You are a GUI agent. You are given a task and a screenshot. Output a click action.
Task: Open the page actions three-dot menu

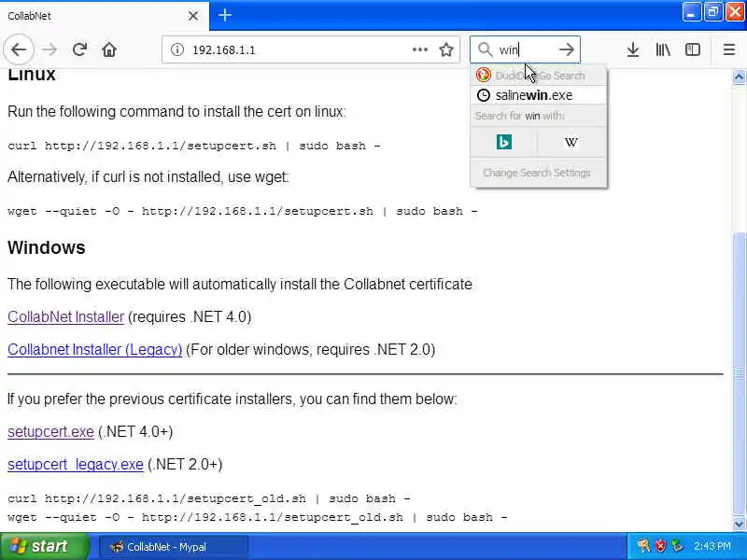coord(419,49)
